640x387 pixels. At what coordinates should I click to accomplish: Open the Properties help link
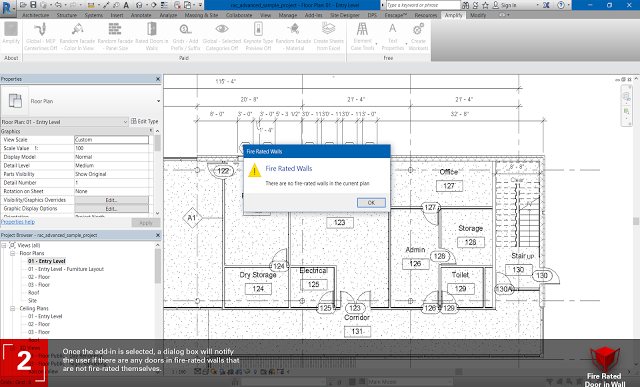(18, 222)
